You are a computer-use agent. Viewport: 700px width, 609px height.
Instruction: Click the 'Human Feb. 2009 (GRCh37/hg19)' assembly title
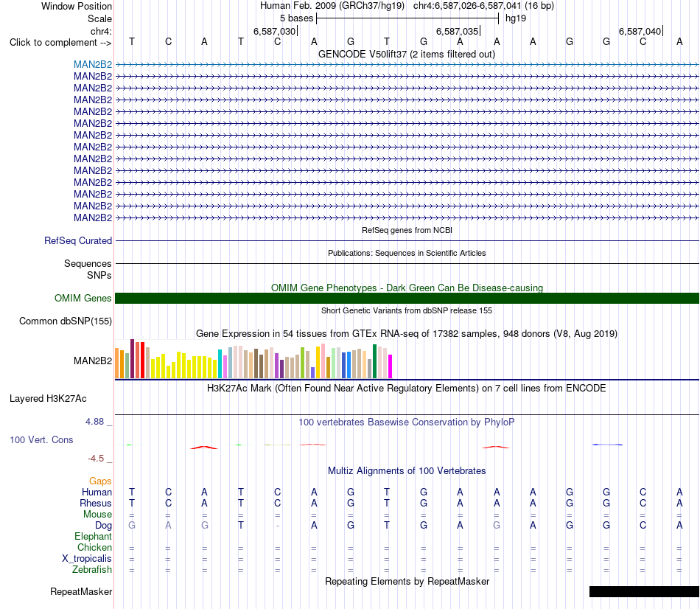click(x=332, y=6)
